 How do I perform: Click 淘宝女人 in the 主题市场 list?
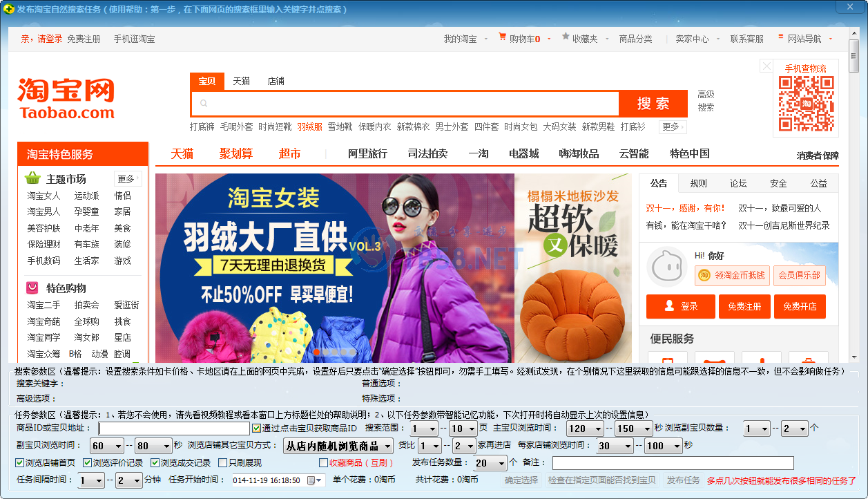(x=44, y=196)
